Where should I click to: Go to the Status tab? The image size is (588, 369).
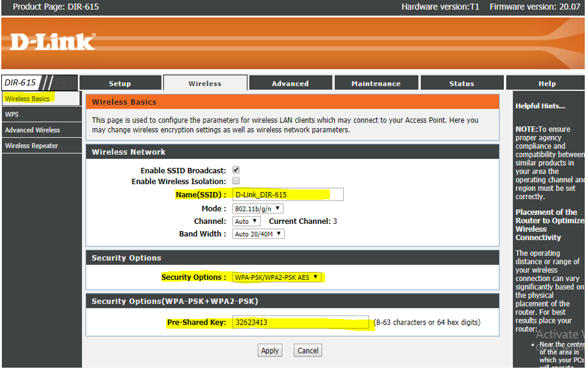click(x=462, y=83)
